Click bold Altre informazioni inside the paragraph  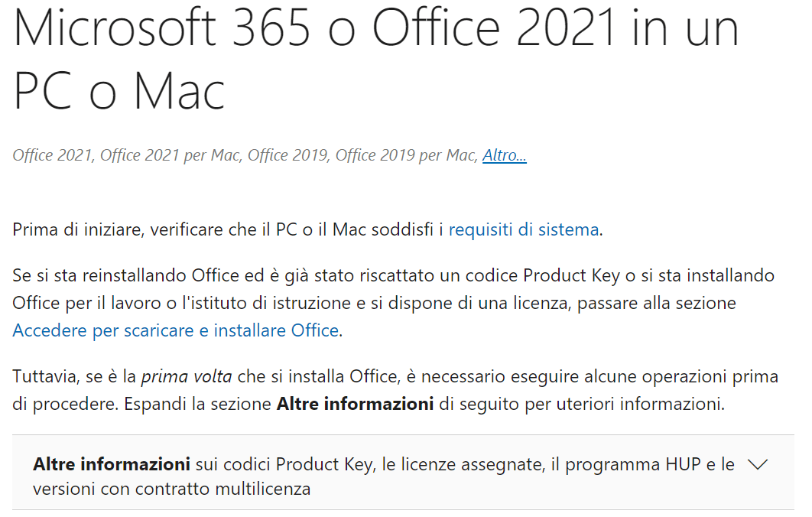(356, 404)
